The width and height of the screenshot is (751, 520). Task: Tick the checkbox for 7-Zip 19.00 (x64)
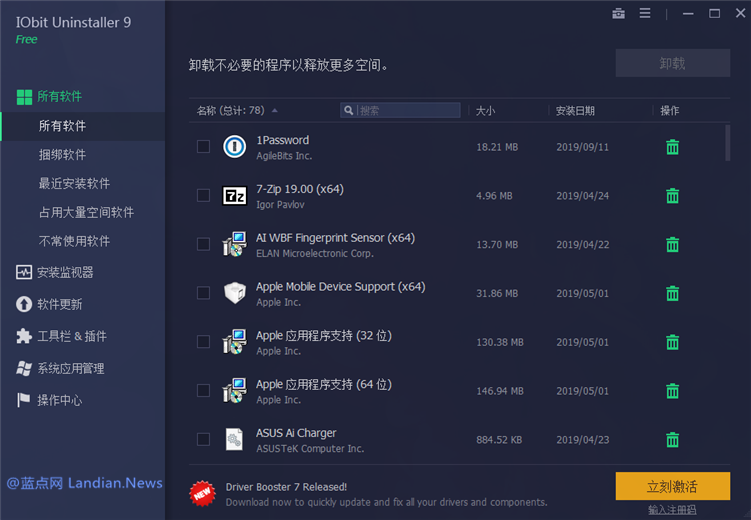click(204, 195)
